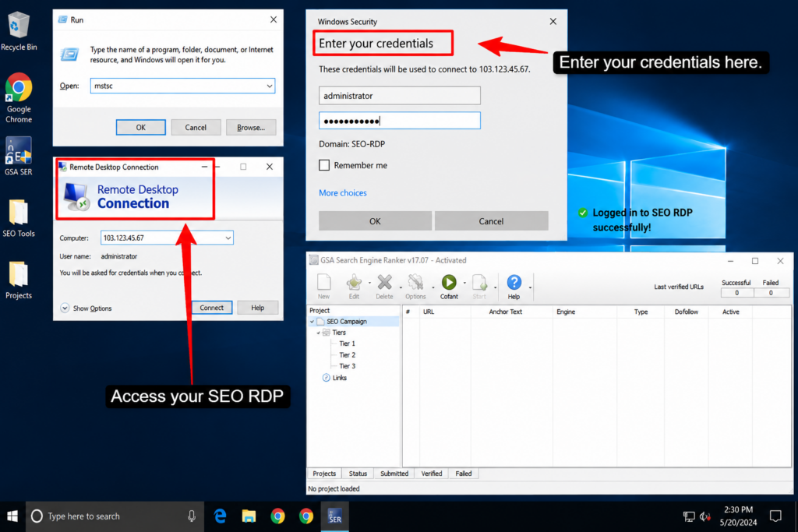Click the New project toolbar icon
This screenshot has height=532, width=798.
click(x=323, y=287)
